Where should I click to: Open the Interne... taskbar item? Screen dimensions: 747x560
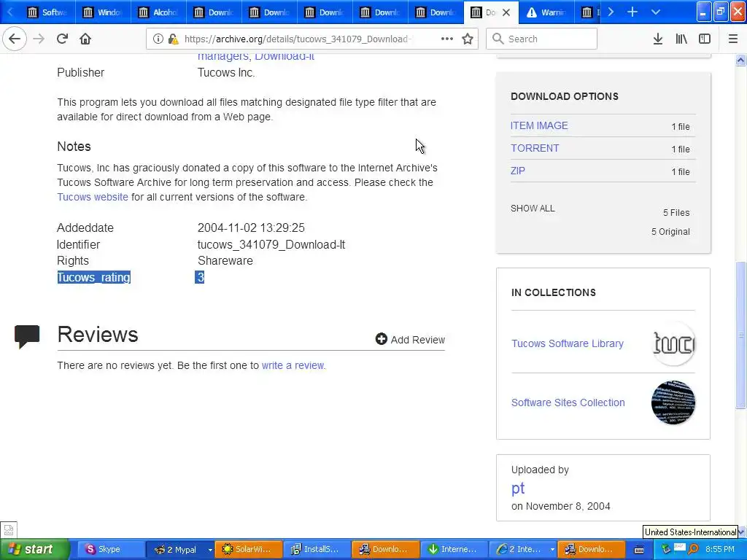coord(454,549)
